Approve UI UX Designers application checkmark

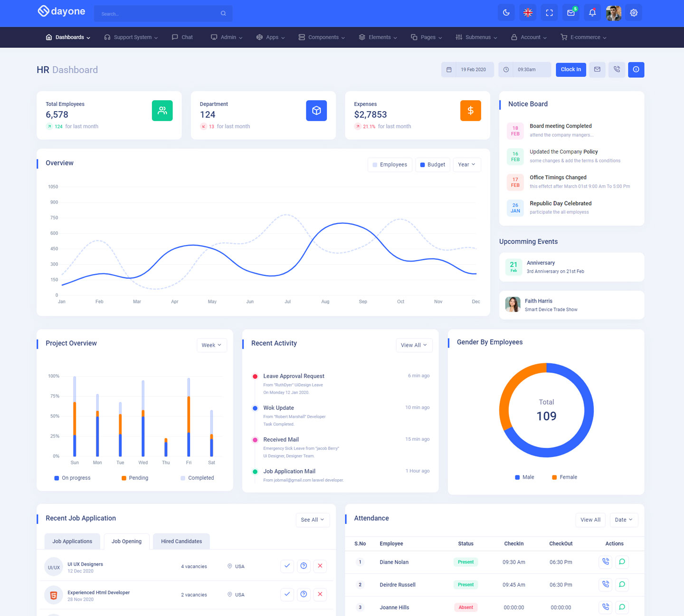287,566
